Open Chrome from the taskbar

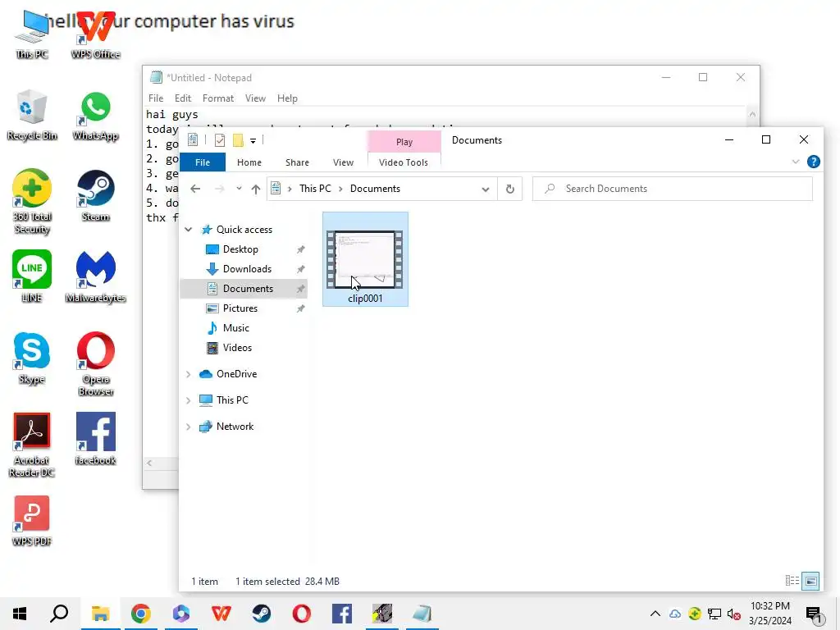pos(141,614)
